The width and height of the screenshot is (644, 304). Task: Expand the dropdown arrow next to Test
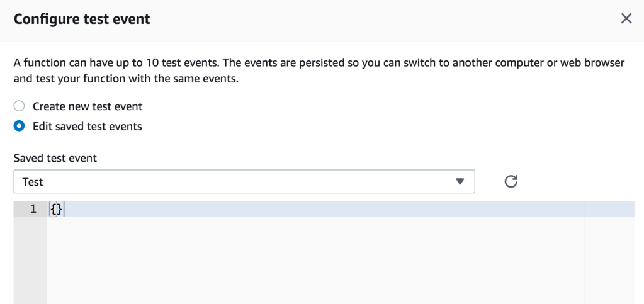click(x=460, y=182)
